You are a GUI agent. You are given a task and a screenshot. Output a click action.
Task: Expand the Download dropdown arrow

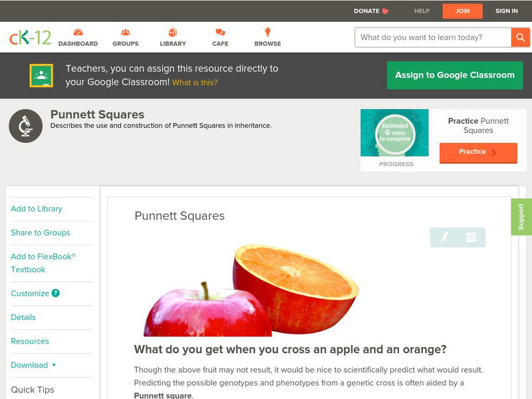(54, 365)
